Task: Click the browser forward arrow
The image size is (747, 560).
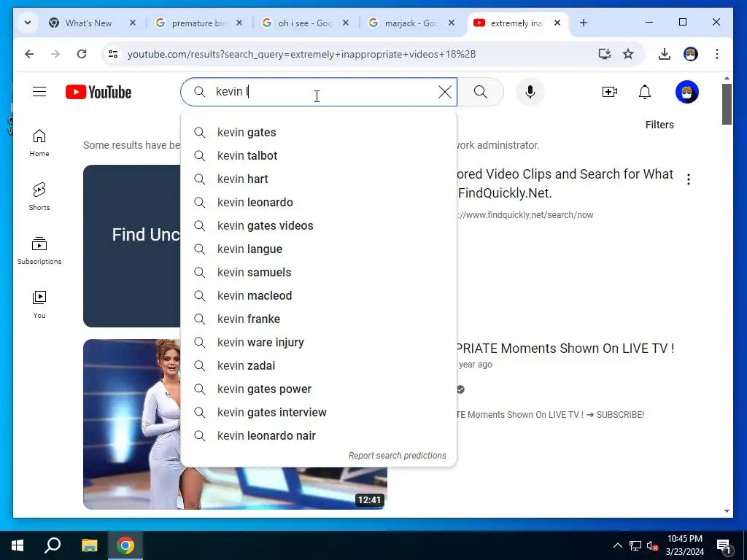Action: click(55, 54)
